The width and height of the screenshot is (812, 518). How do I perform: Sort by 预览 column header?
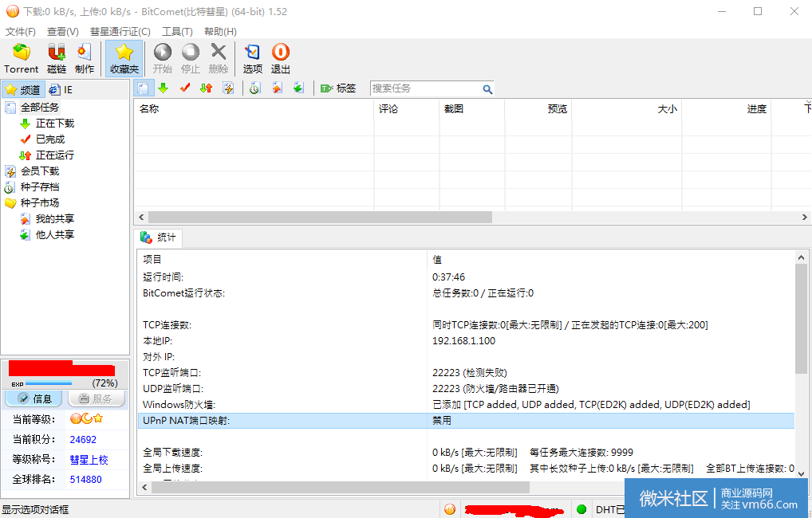pos(538,108)
